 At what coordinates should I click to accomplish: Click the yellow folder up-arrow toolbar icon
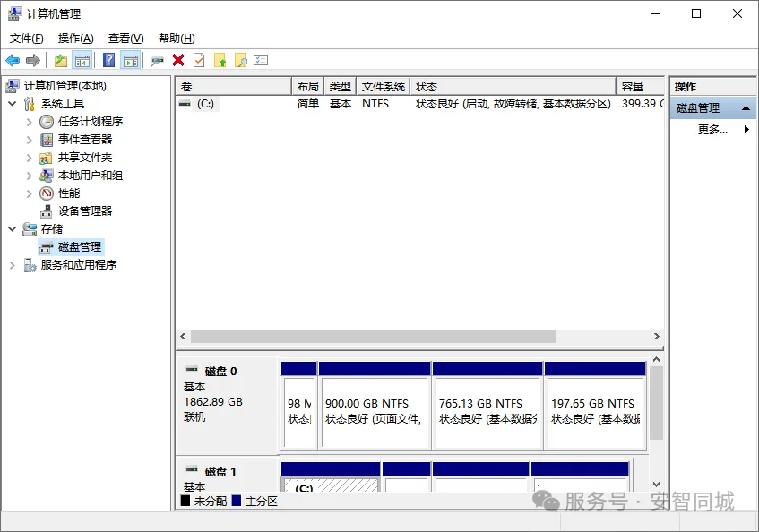click(x=220, y=61)
